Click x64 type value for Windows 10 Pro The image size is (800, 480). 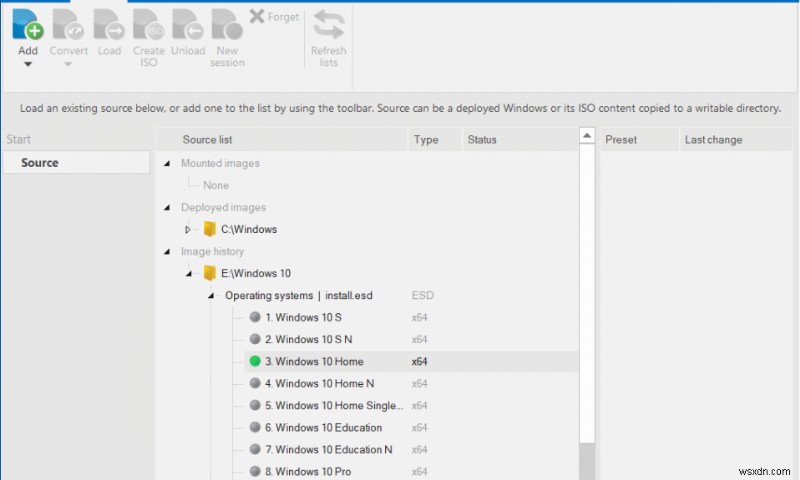click(419, 471)
